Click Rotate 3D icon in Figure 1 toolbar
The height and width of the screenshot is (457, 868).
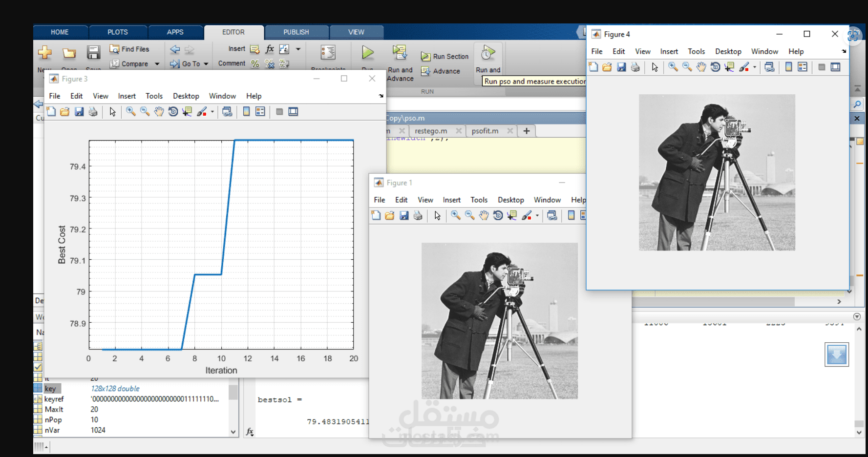click(x=498, y=216)
